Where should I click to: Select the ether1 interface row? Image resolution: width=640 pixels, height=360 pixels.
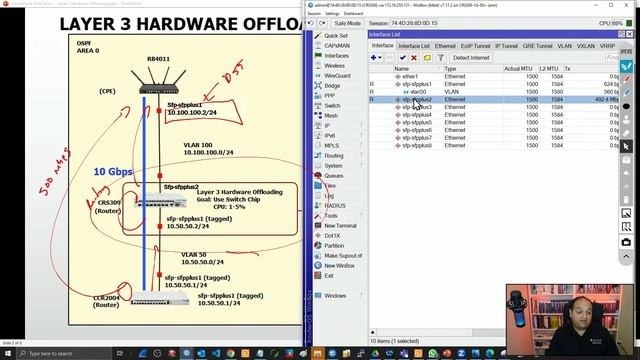pyautogui.click(x=493, y=76)
